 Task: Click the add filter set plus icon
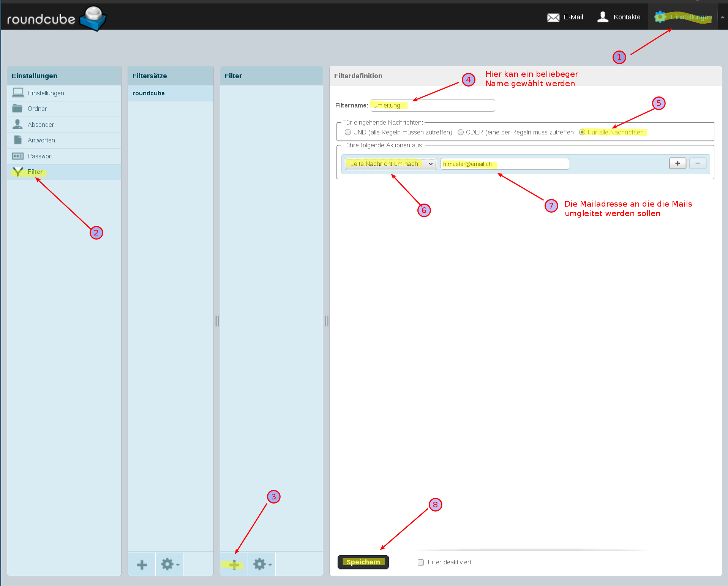pos(142,564)
